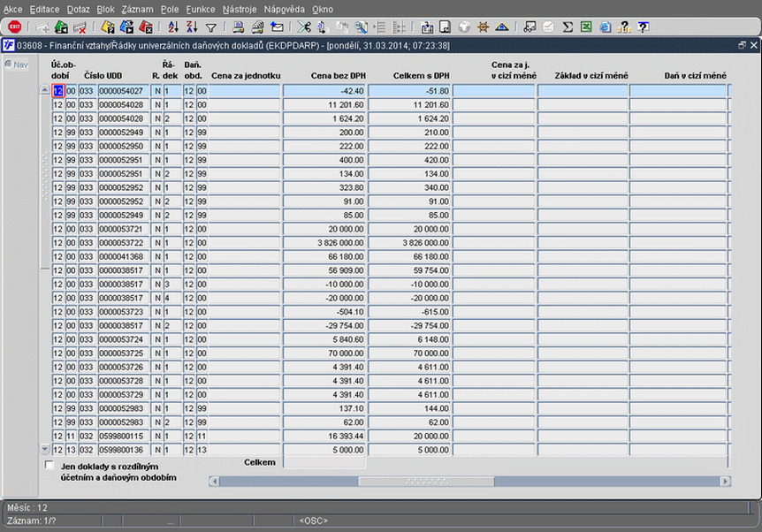Click the print setup icon
This screenshot has width=762, height=532.
257,27
